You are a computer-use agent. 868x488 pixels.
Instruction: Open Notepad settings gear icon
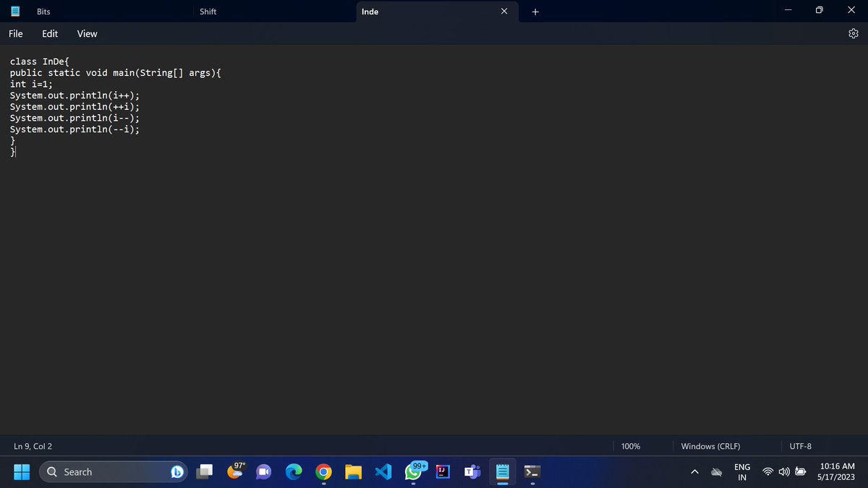pyautogui.click(x=854, y=33)
